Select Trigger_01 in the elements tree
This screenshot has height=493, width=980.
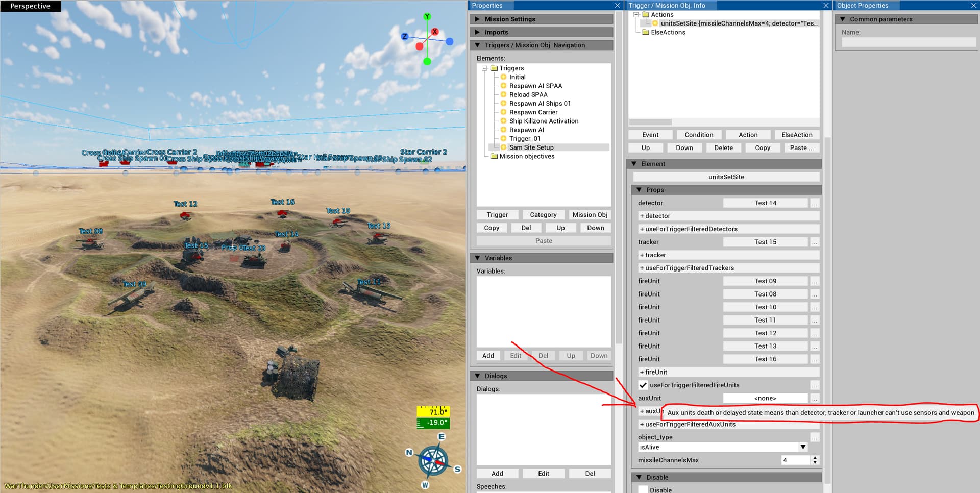tap(525, 138)
